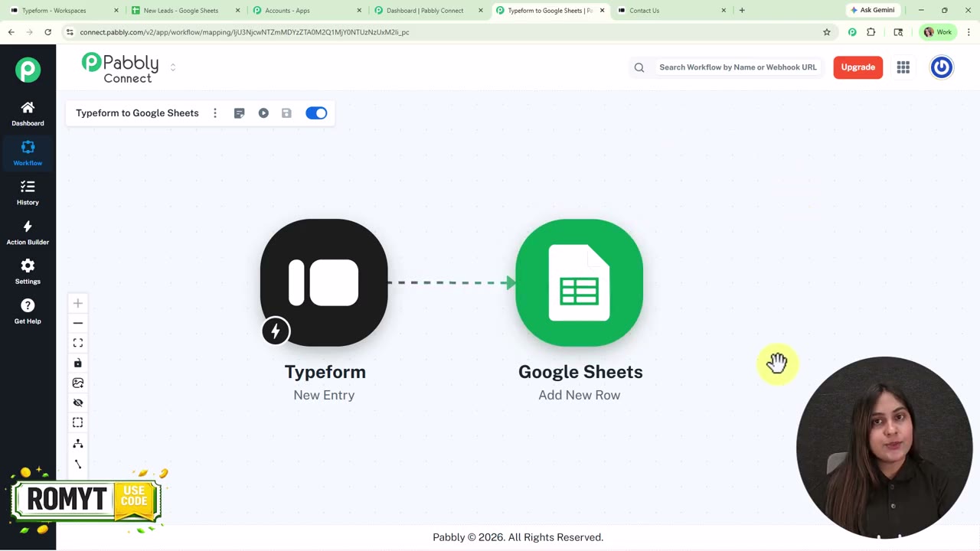Open Action Builder from sidebar
The image size is (980, 551).
[28, 233]
